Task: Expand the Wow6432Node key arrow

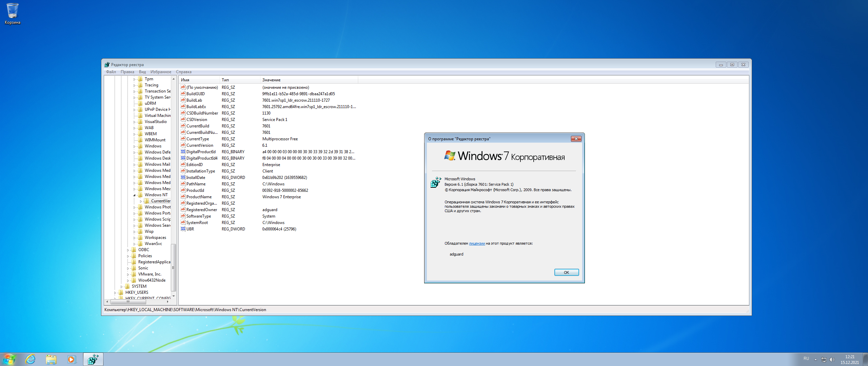Action: coord(128,281)
